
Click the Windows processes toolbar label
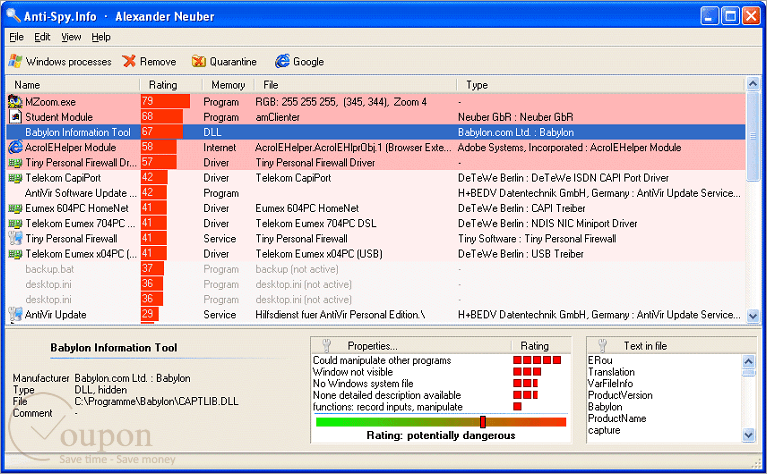(x=68, y=62)
